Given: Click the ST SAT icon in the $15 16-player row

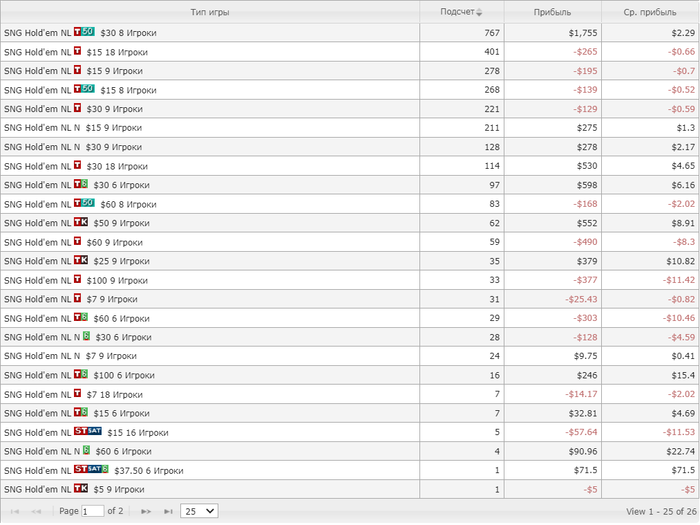Looking at the screenshot, I should 88,431.
